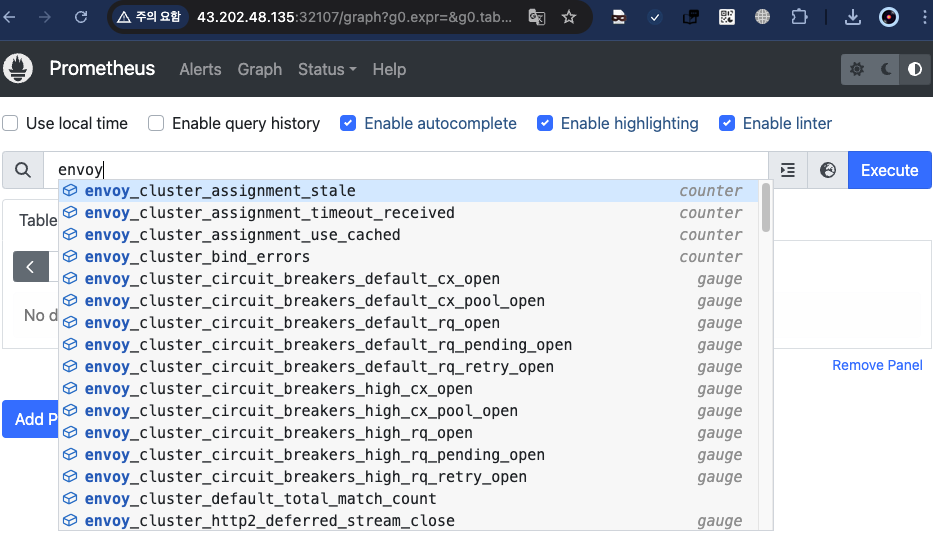This screenshot has width=933, height=542.
Task: Click the previous time chevron button
Action: point(31,267)
